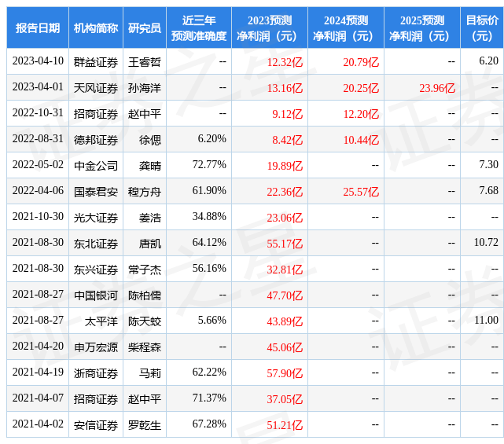This screenshot has width=504, height=444.
Task: Click the 机构简称 column header
Action: coord(96,28)
